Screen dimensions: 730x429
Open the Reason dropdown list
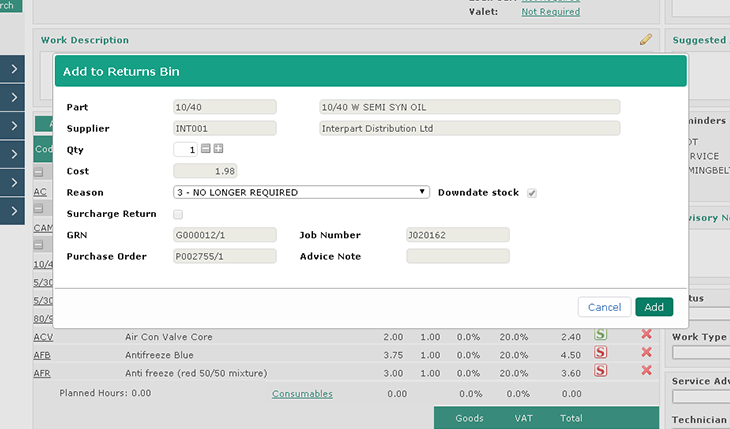[x=301, y=192]
